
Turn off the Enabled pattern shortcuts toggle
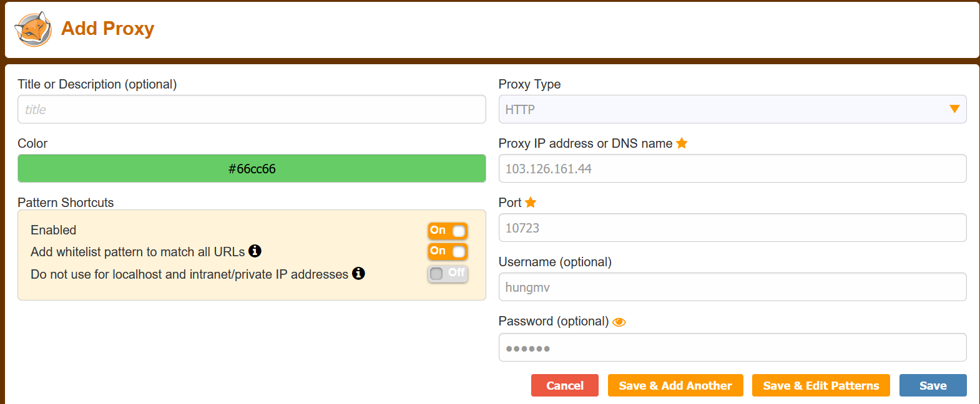coord(448,230)
